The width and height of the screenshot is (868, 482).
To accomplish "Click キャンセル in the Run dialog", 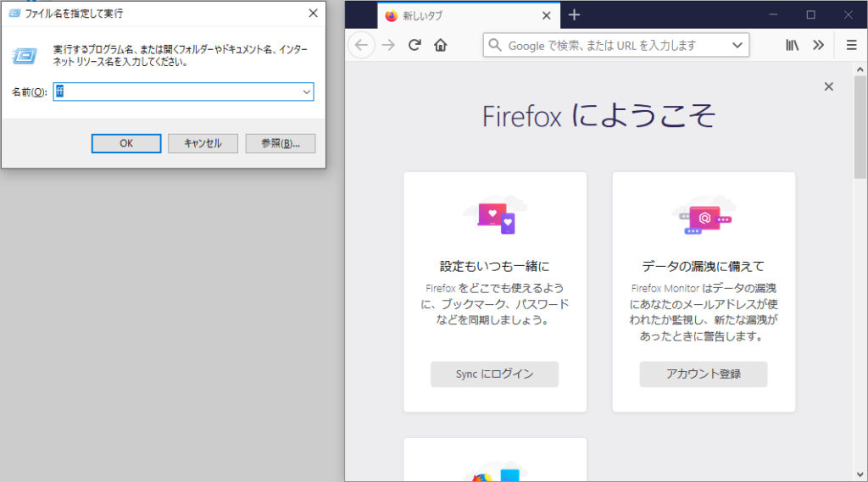I will [203, 143].
